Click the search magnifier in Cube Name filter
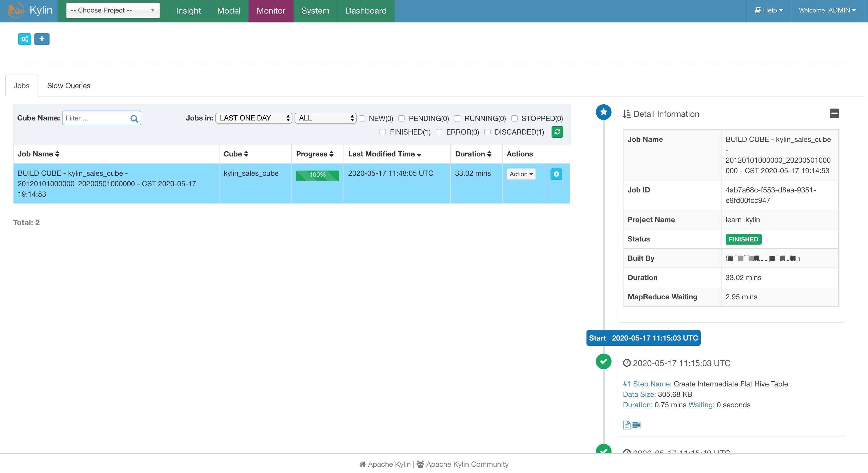The image size is (868, 473). (x=134, y=118)
